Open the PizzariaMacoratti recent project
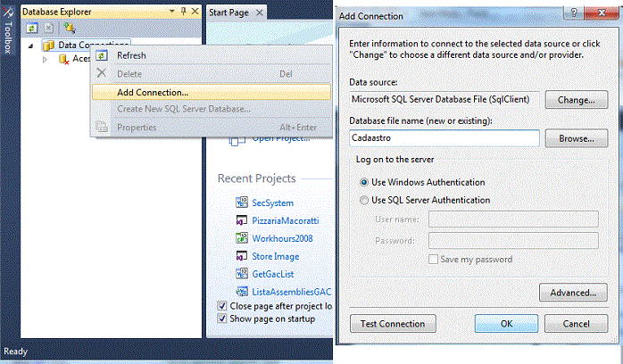The width and height of the screenshot is (623, 364). coord(286,220)
